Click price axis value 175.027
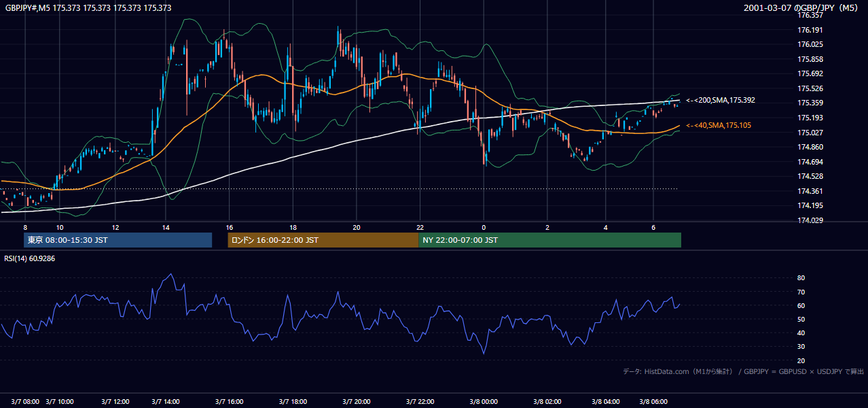 pos(810,133)
